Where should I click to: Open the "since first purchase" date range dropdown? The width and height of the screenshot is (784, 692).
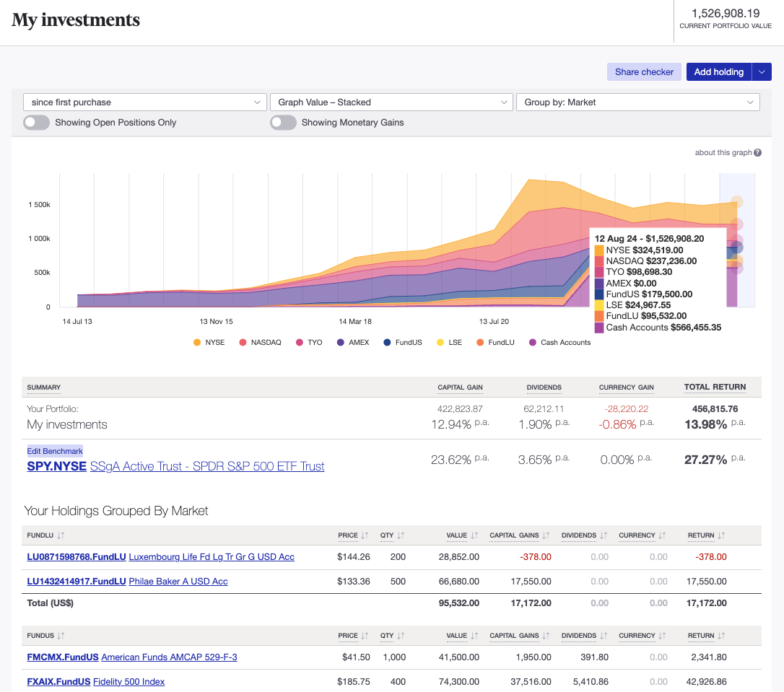tap(144, 102)
